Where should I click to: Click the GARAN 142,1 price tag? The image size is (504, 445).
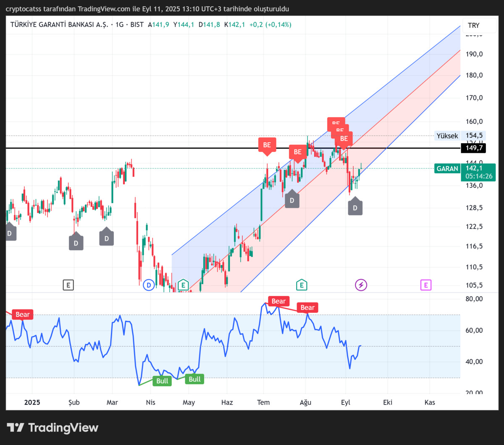click(x=465, y=172)
